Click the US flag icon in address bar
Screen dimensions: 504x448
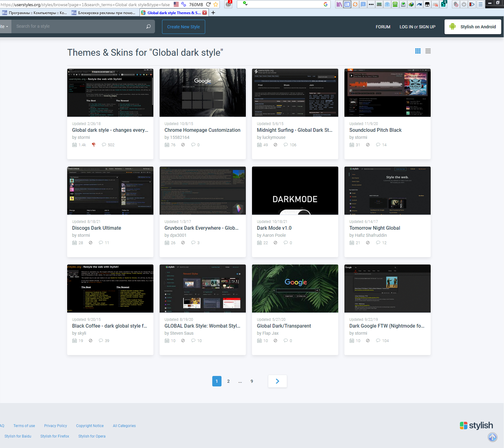176,4
